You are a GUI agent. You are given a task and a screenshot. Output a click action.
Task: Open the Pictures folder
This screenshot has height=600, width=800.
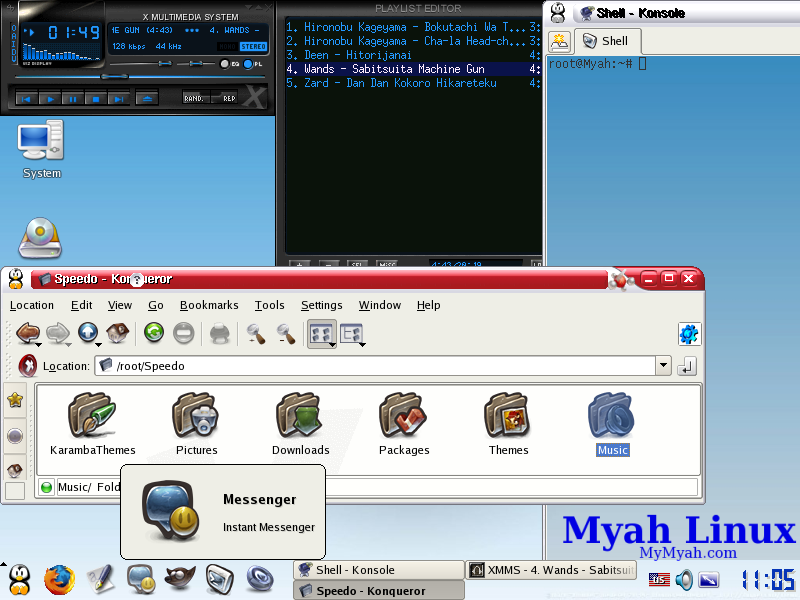pyautogui.click(x=196, y=423)
